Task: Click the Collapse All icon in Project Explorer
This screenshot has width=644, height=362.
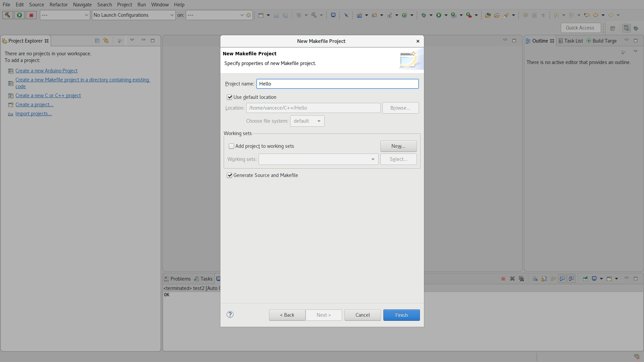Action: 97,41
